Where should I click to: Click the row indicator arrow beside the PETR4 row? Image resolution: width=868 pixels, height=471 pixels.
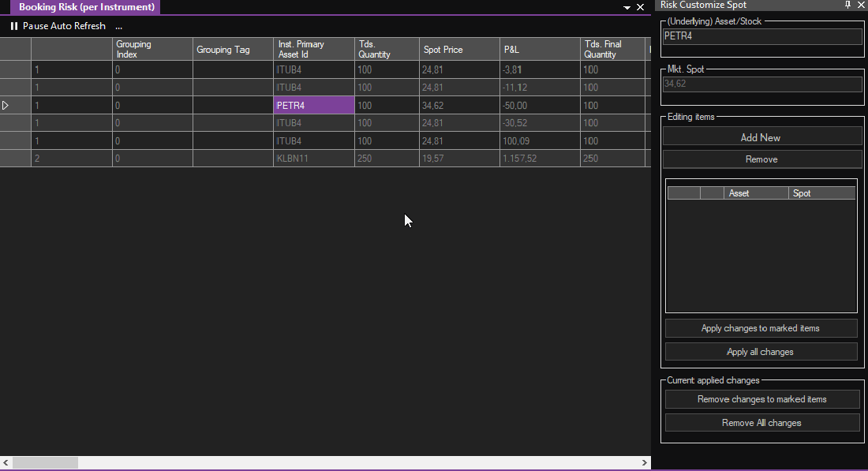pyautogui.click(x=6, y=105)
